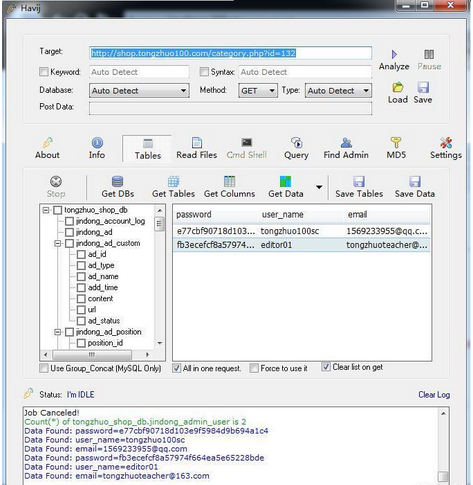This screenshot has width=473, height=485.
Task: Click the Analyze play icon
Action: point(394,54)
